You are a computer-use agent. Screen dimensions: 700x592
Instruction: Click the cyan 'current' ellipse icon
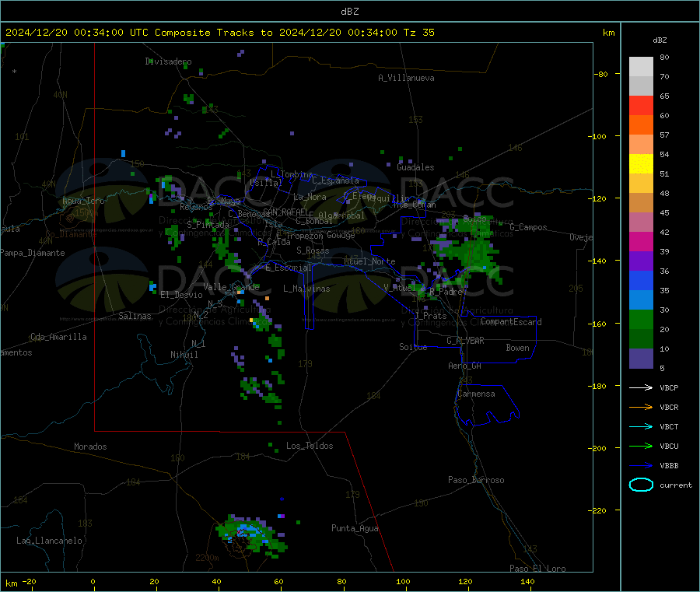point(641,485)
